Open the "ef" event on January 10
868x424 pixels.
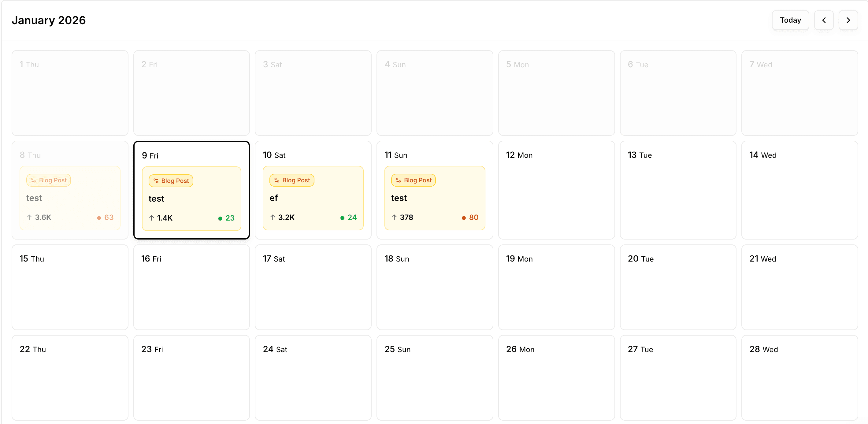(313, 198)
